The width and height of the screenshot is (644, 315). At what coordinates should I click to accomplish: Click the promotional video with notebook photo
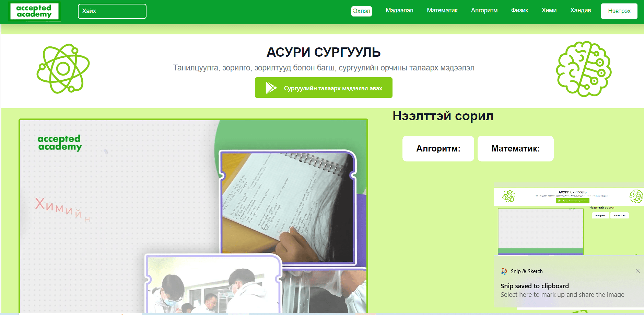tap(193, 216)
